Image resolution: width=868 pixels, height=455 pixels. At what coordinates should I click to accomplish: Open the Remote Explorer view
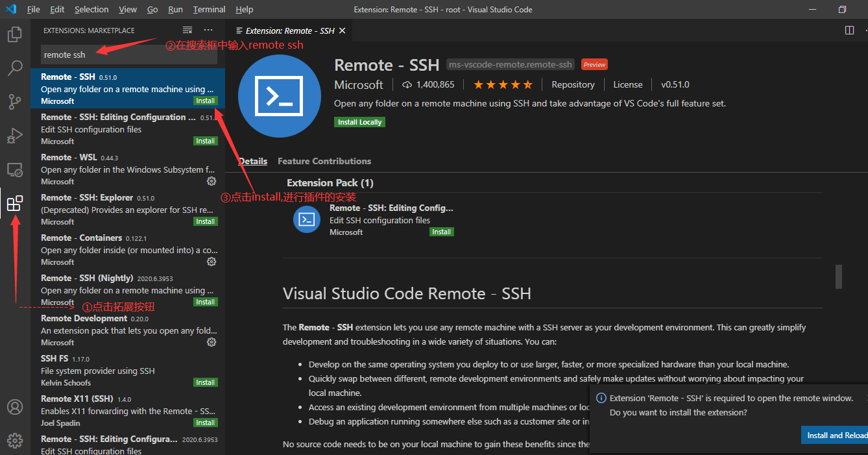pyautogui.click(x=14, y=169)
